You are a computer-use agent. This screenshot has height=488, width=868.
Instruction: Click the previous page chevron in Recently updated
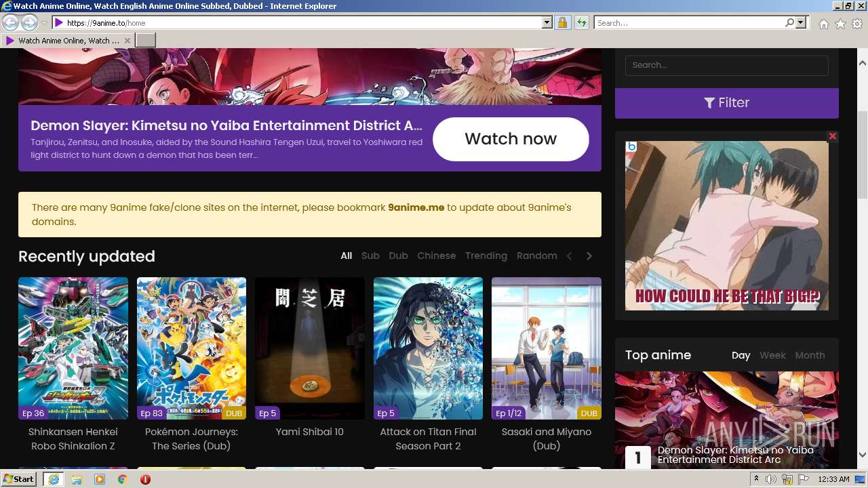[x=570, y=256]
